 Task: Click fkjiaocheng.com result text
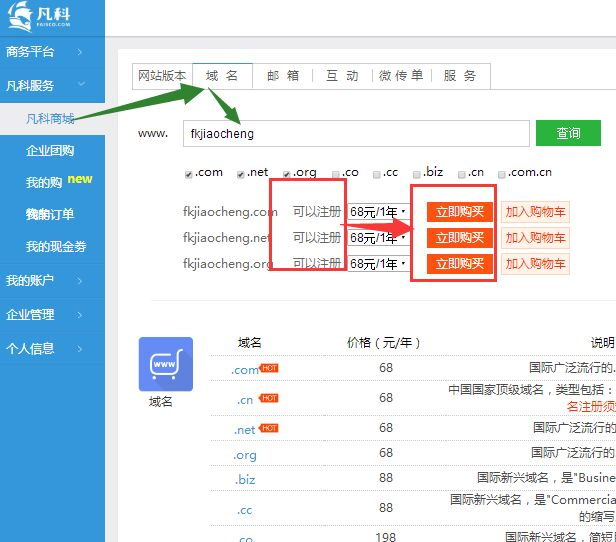230,212
